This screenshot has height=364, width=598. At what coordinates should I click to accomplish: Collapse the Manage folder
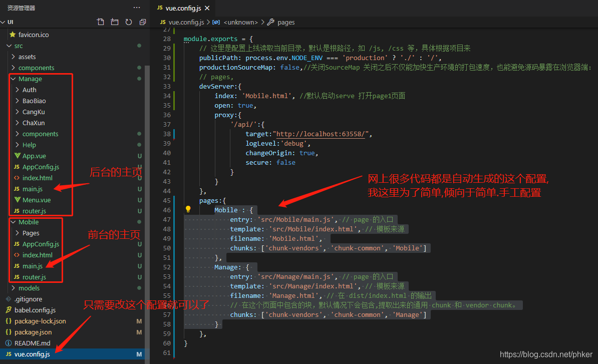coord(30,79)
